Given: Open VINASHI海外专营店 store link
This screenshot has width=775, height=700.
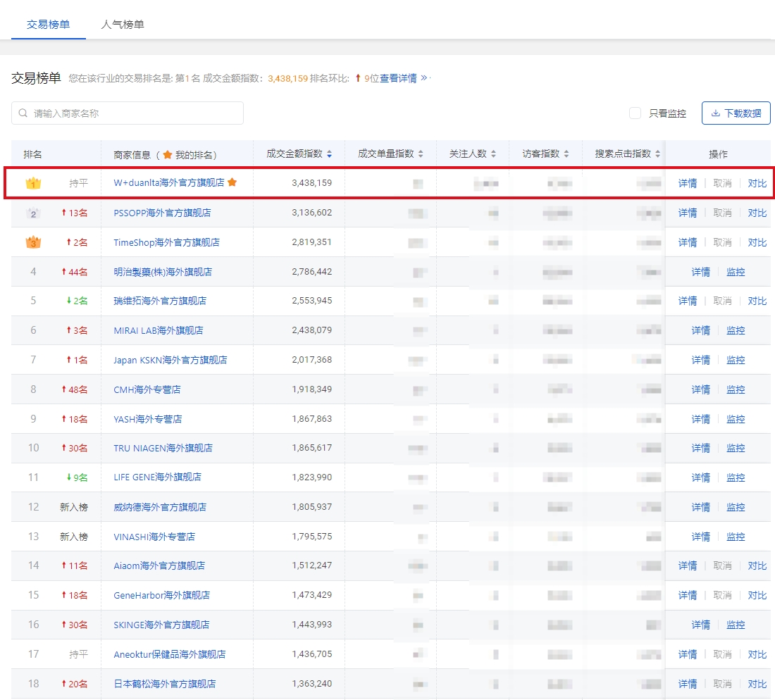Looking at the screenshot, I should (x=154, y=537).
